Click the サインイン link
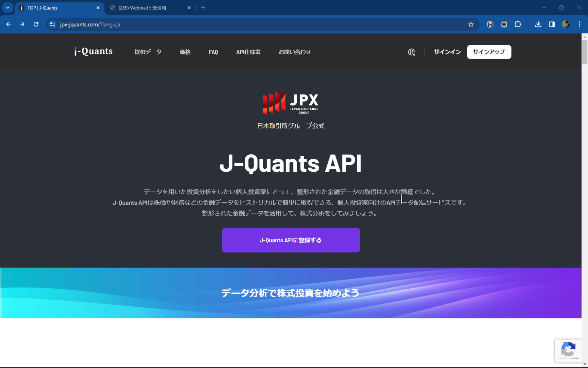Image resolution: width=588 pixels, height=368 pixels. click(447, 52)
